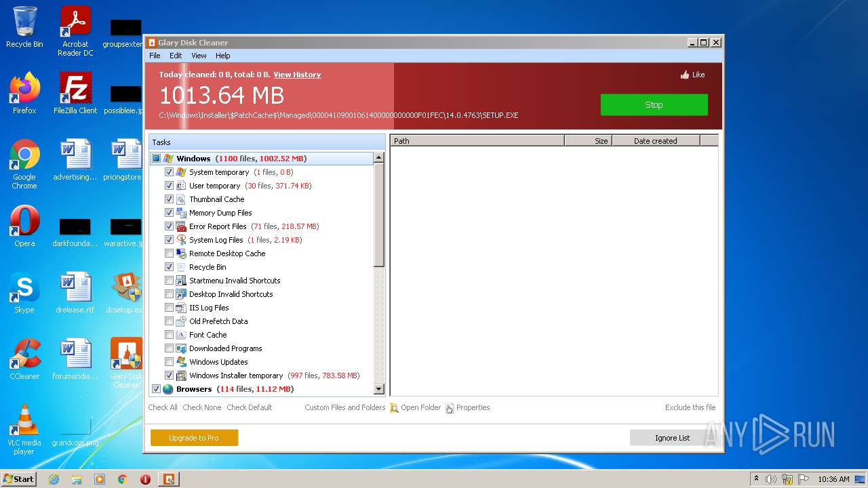Sort by the Size column header
The width and height of the screenshot is (868, 488).
click(588, 140)
